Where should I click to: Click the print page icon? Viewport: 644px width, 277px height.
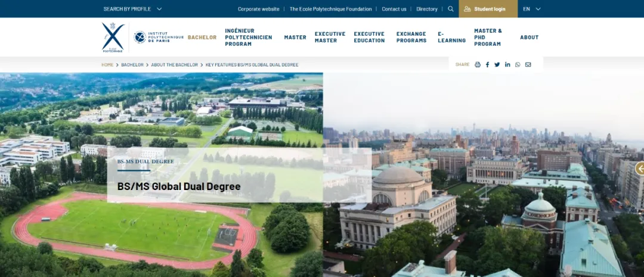pos(477,64)
